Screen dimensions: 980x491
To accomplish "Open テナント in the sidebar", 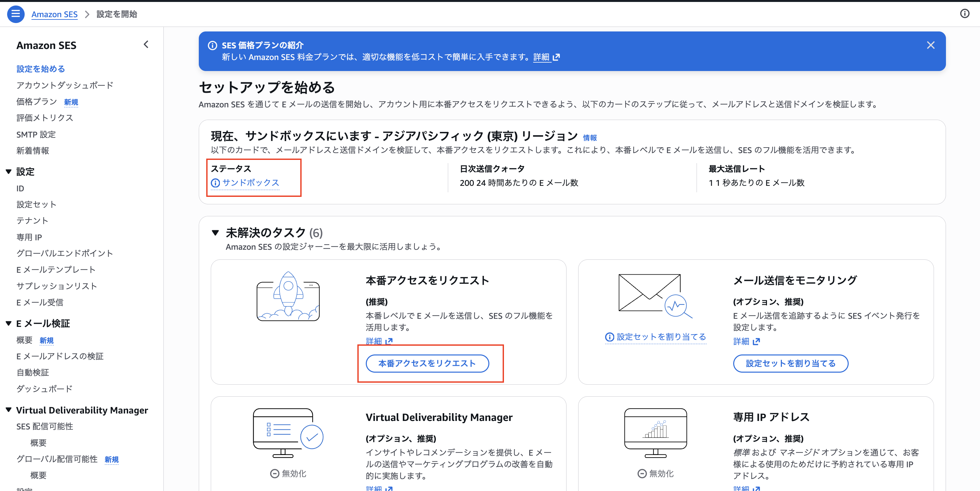I will coord(32,221).
